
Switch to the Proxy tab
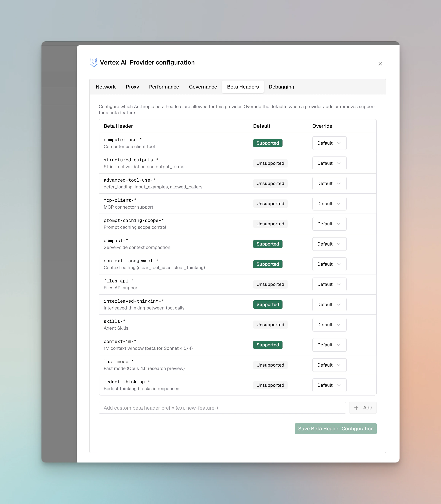click(132, 87)
